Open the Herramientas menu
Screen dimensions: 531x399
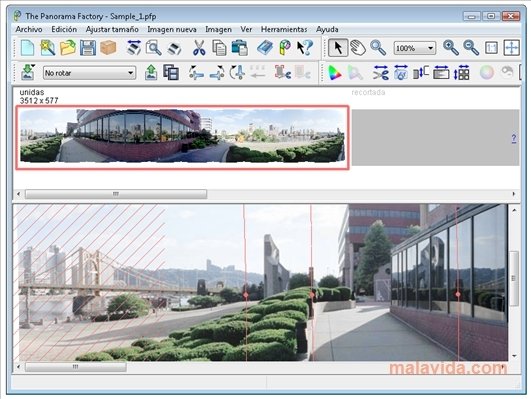pyautogui.click(x=284, y=29)
